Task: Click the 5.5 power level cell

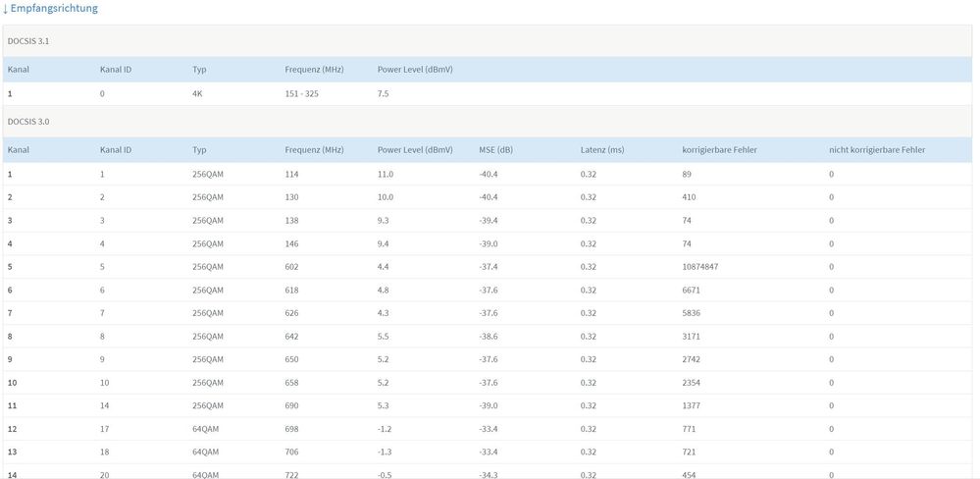Action: (384, 336)
